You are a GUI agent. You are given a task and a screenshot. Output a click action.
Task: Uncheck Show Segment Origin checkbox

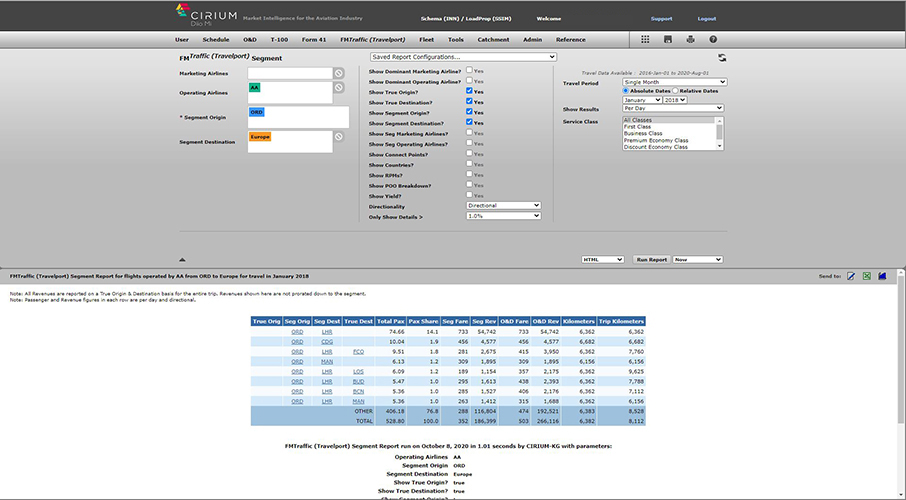point(469,112)
